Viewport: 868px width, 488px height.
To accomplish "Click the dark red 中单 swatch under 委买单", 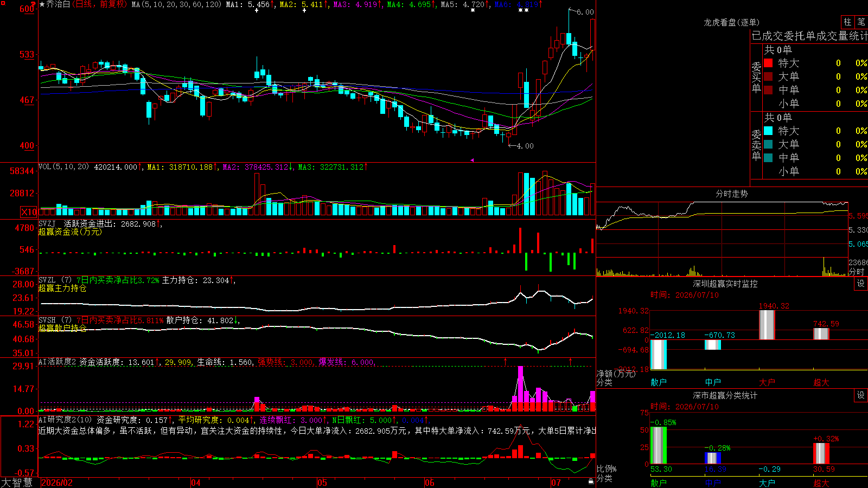I will tap(768, 89).
